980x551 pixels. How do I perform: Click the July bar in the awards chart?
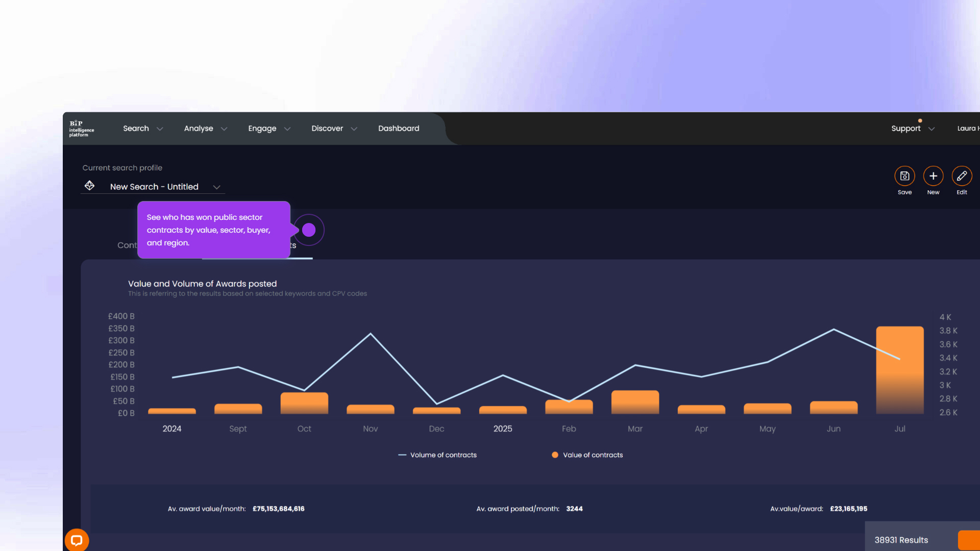[x=900, y=370]
